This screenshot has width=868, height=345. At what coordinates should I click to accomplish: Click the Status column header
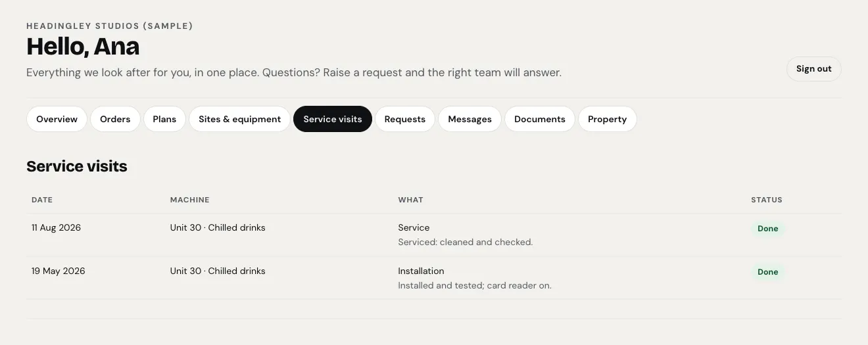[767, 200]
